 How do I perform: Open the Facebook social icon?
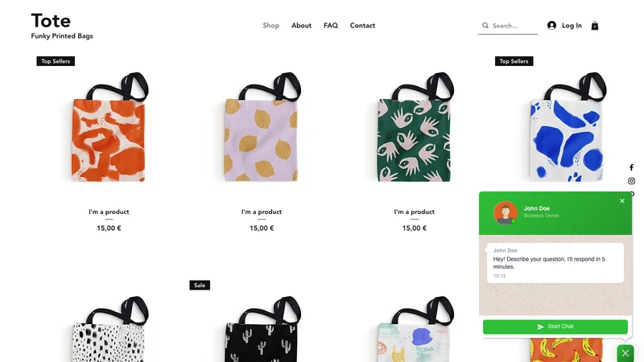click(x=631, y=167)
